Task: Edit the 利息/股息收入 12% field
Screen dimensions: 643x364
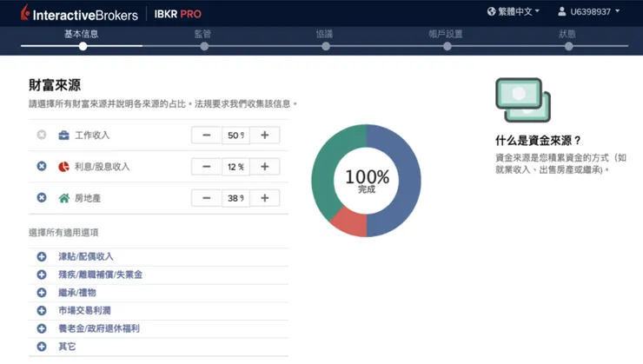Action: [x=235, y=167]
